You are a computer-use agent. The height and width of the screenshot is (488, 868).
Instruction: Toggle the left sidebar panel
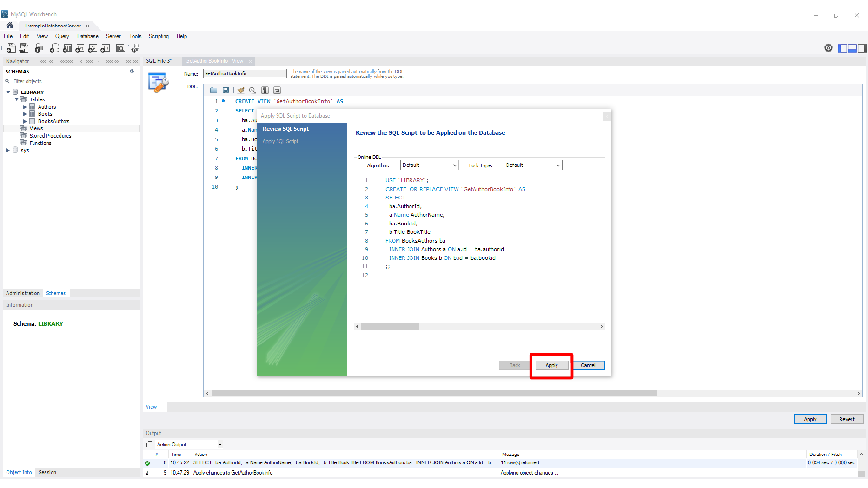(842, 48)
